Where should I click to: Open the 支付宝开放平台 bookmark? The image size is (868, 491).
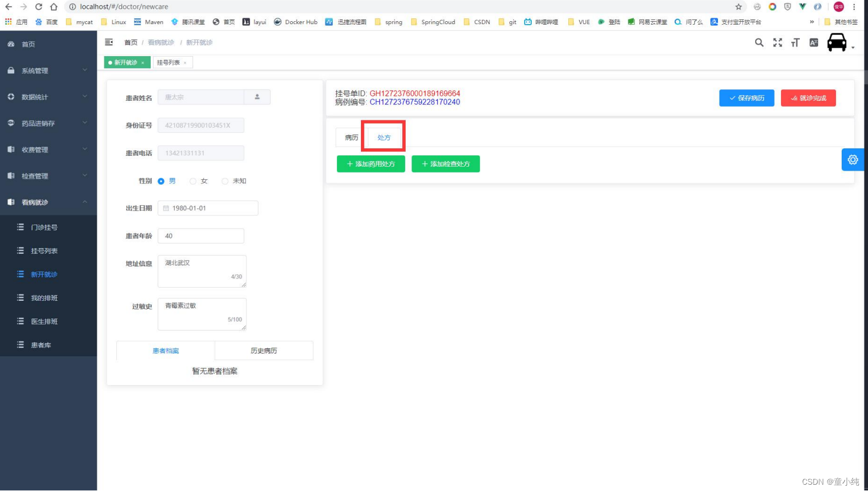(x=736, y=22)
